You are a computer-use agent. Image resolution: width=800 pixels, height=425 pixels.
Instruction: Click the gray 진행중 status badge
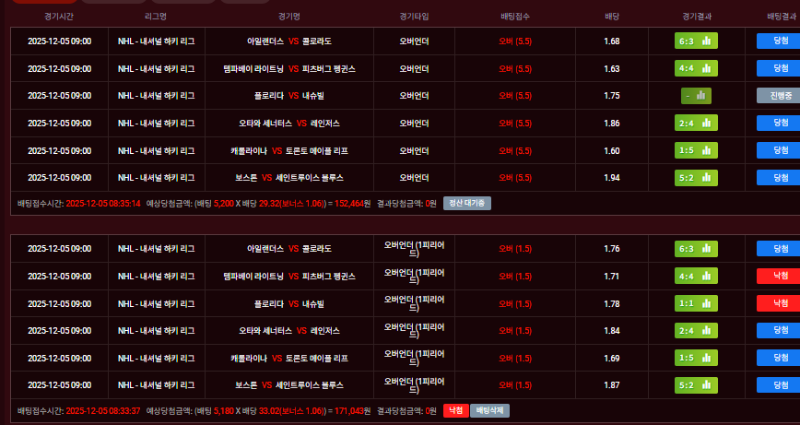pyautogui.click(x=778, y=96)
